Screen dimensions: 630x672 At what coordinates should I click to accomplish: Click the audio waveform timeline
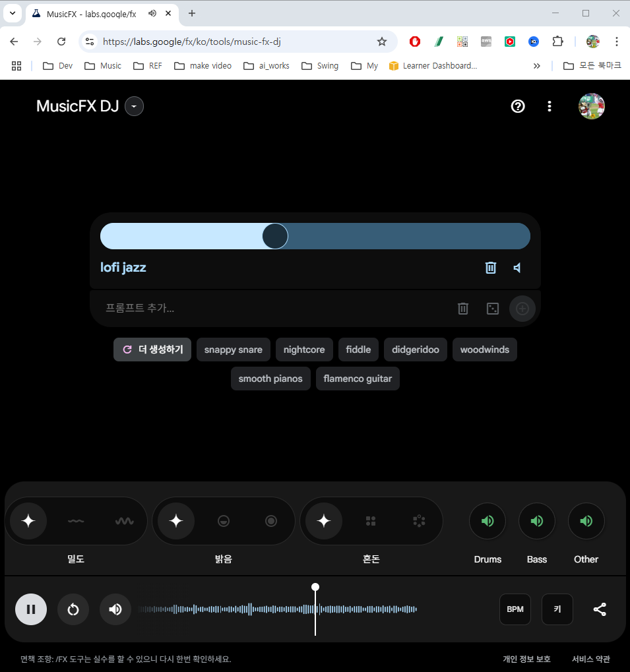[x=277, y=609]
